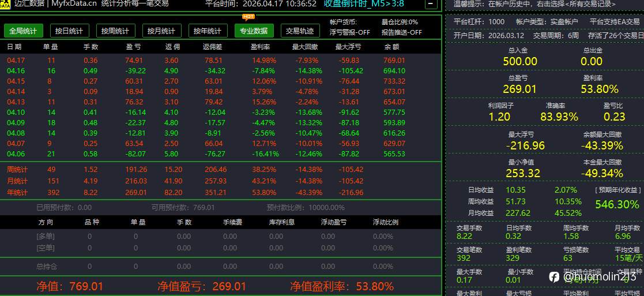Click the 日期 column header

(x=14, y=47)
